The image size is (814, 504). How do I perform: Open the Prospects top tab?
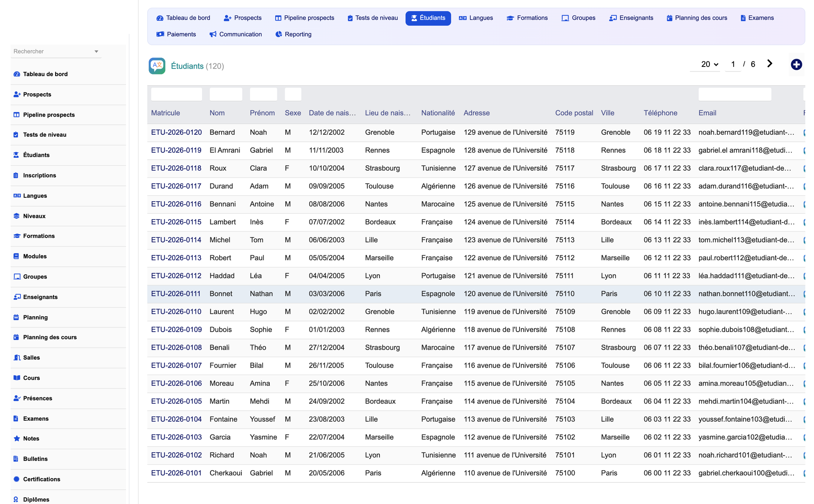tap(243, 18)
